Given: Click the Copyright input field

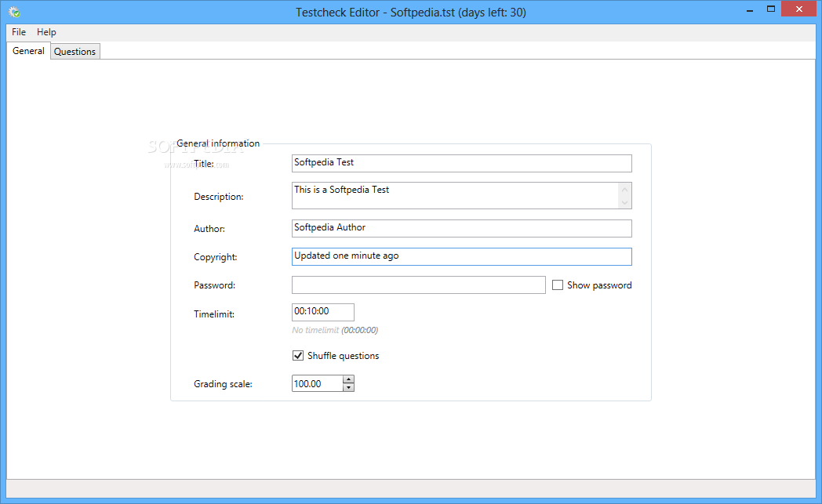Looking at the screenshot, I should (x=461, y=256).
